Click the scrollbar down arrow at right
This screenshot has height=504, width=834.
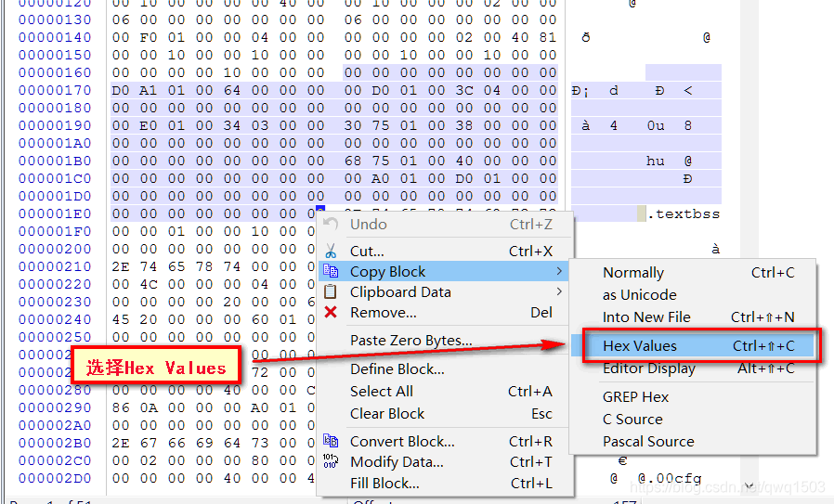749,485
